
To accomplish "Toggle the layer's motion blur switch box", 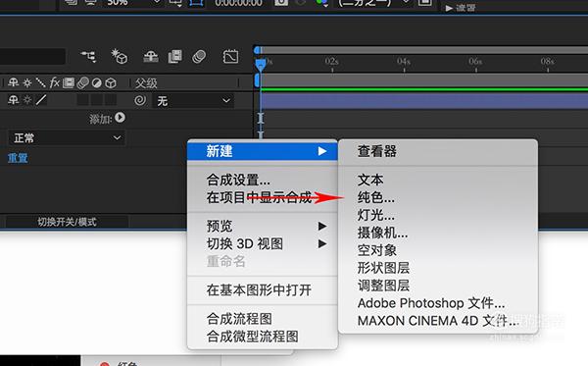I will tap(83, 100).
